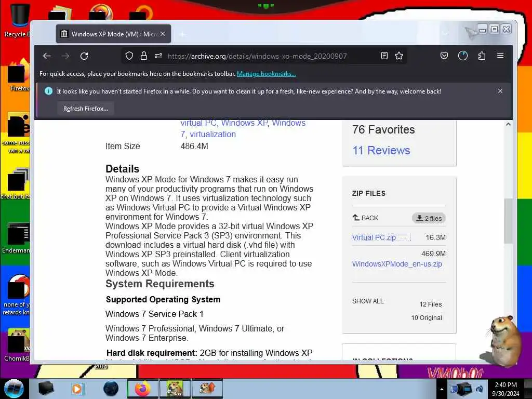
Task: Click the 2 files download button
Action: pyautogui.click(x=429, y=218)
